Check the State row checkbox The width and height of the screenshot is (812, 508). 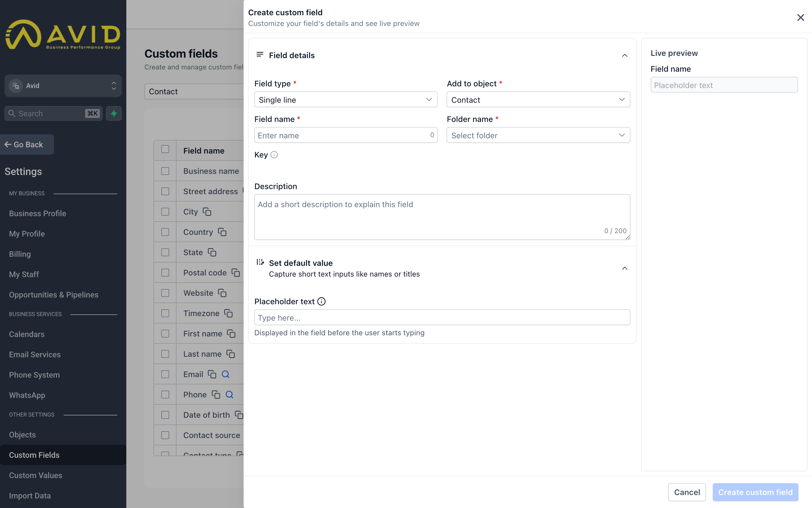click(165, 252)
